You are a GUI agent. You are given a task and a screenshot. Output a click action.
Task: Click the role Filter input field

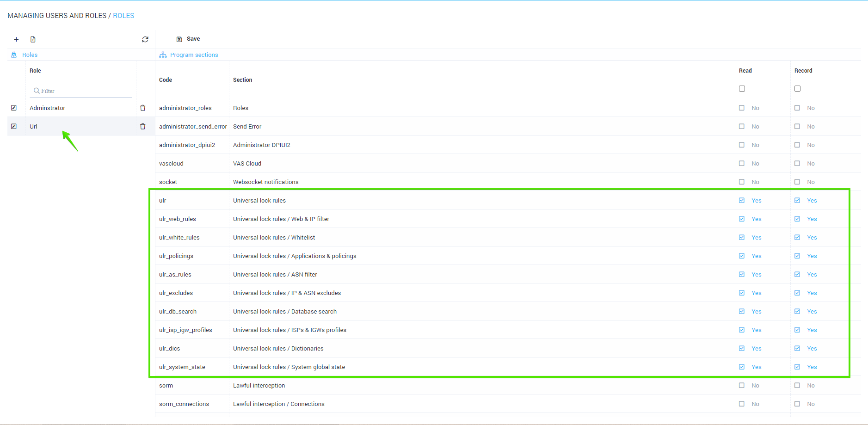(x=83, y=91)
